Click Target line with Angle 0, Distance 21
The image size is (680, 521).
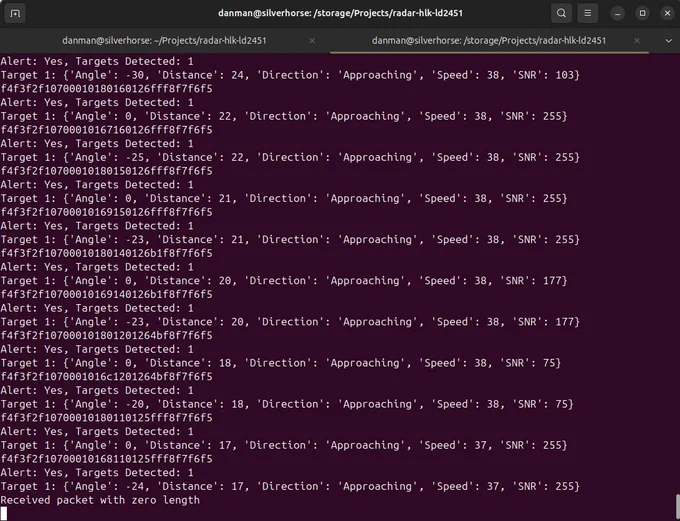click(x=284, y=199)
